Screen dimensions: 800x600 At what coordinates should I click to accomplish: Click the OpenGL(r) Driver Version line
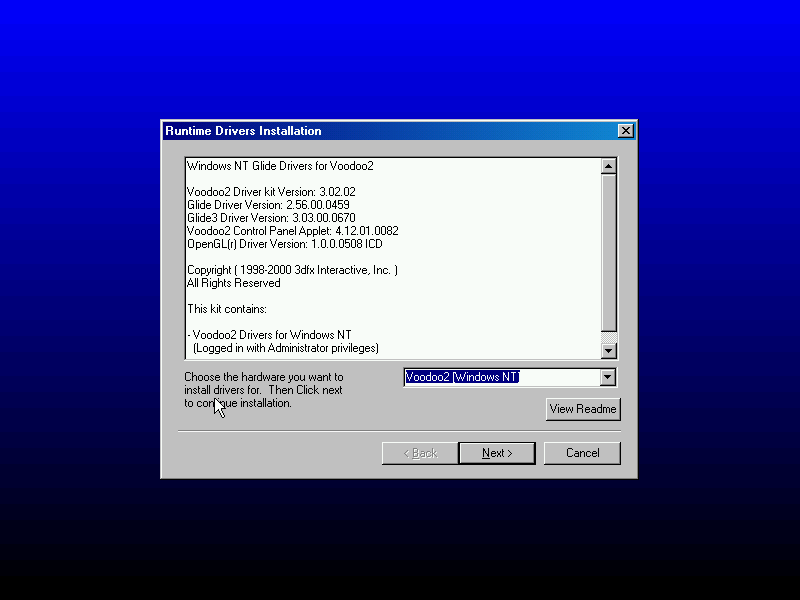285,244
